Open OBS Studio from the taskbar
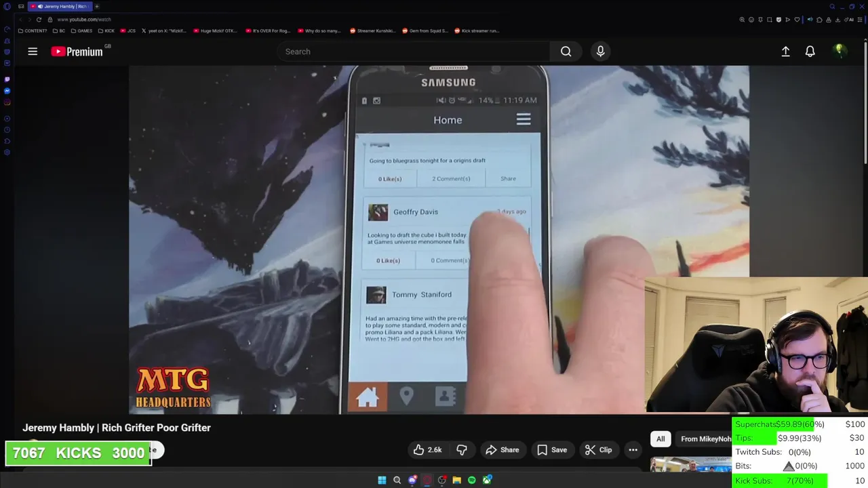Image resolution: width=868 pixels, height=488 pixels. click(x=441, y=480)
